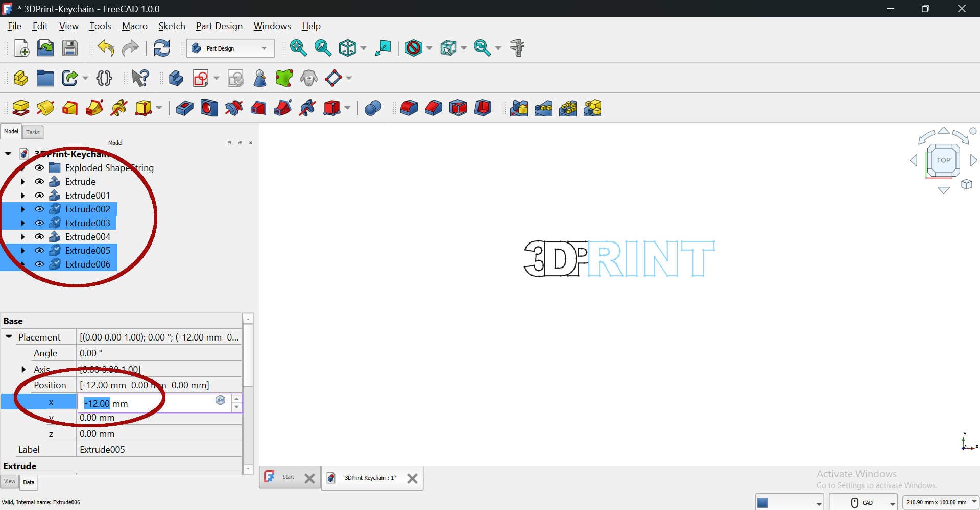Hide the Extrude004 object

39,236
